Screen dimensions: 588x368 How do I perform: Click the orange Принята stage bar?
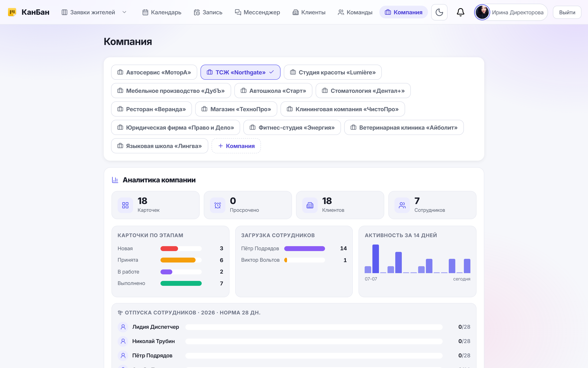pos(178,260)
